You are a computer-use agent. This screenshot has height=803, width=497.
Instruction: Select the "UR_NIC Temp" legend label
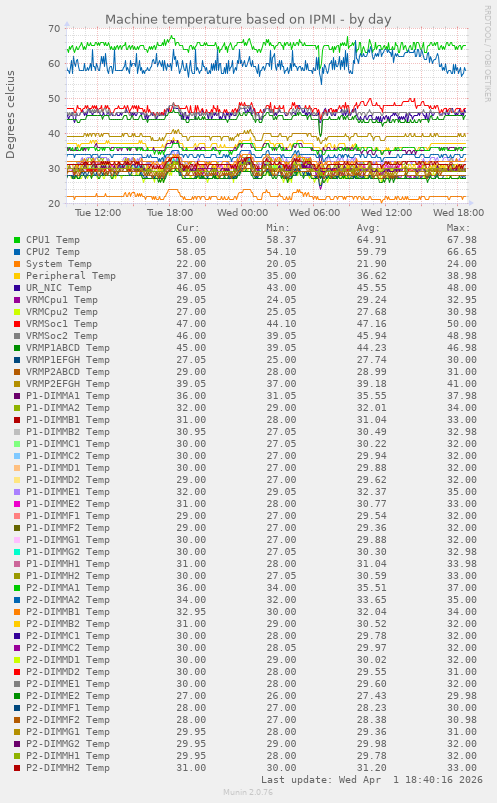pos(59,288)
